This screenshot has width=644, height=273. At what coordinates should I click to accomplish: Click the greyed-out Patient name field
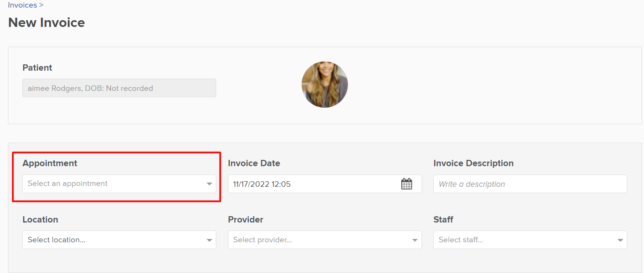coord(119,88)
